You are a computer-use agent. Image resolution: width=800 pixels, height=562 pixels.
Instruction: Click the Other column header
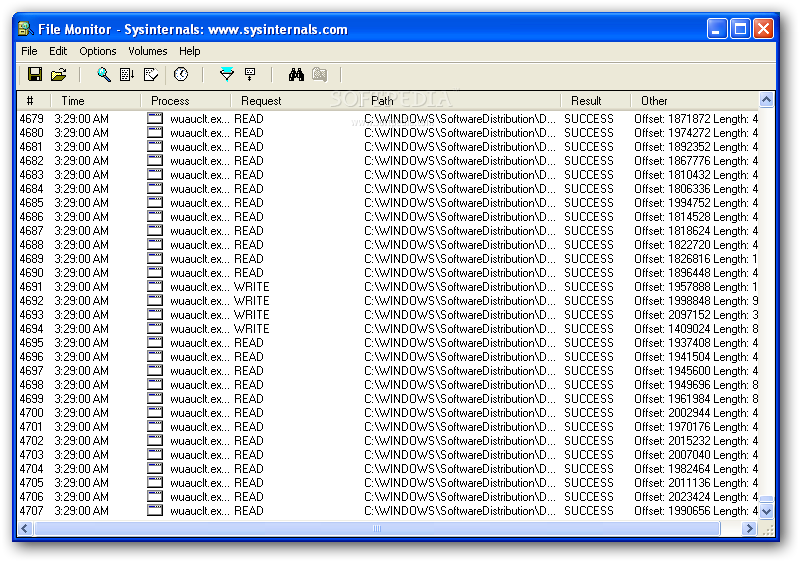[x=694, y=100]
